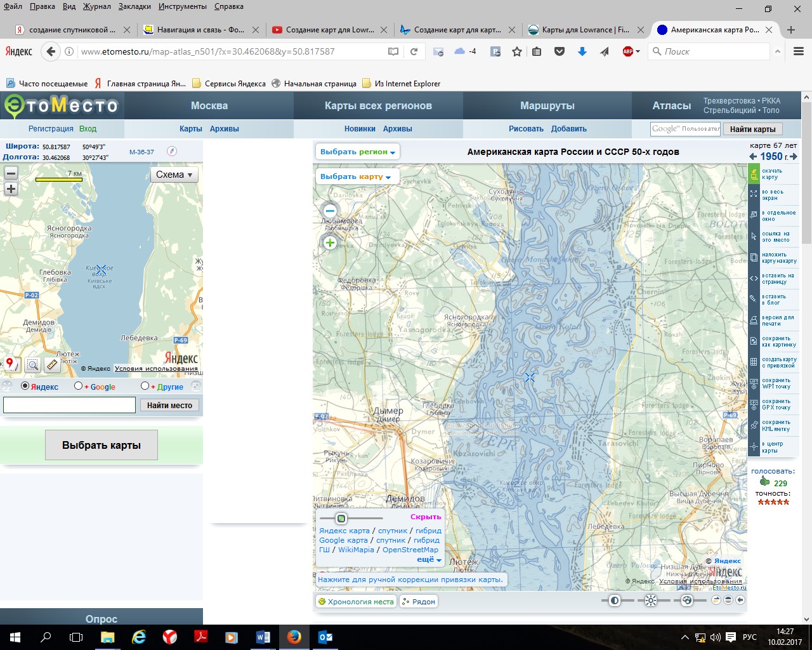Select the Другие radio button
Screen dimensions: 812x650
pyautogui.click(x=145, y=386)
